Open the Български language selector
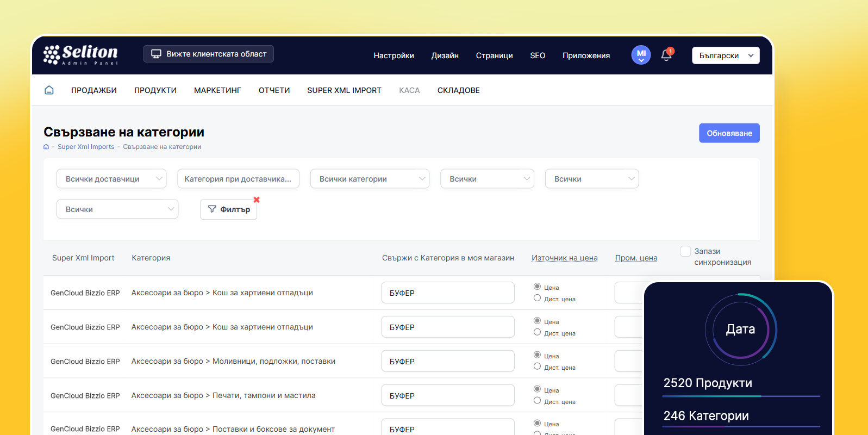 click(725, 55)
